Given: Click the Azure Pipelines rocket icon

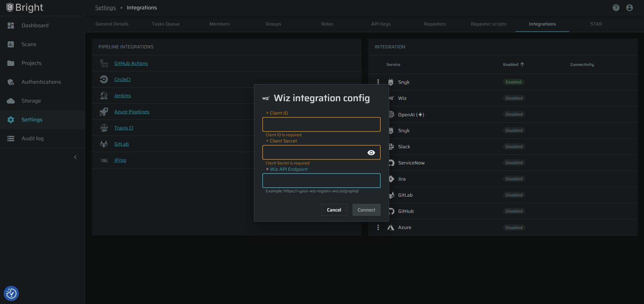Looking at the screenshot, I should click(104, 112).
